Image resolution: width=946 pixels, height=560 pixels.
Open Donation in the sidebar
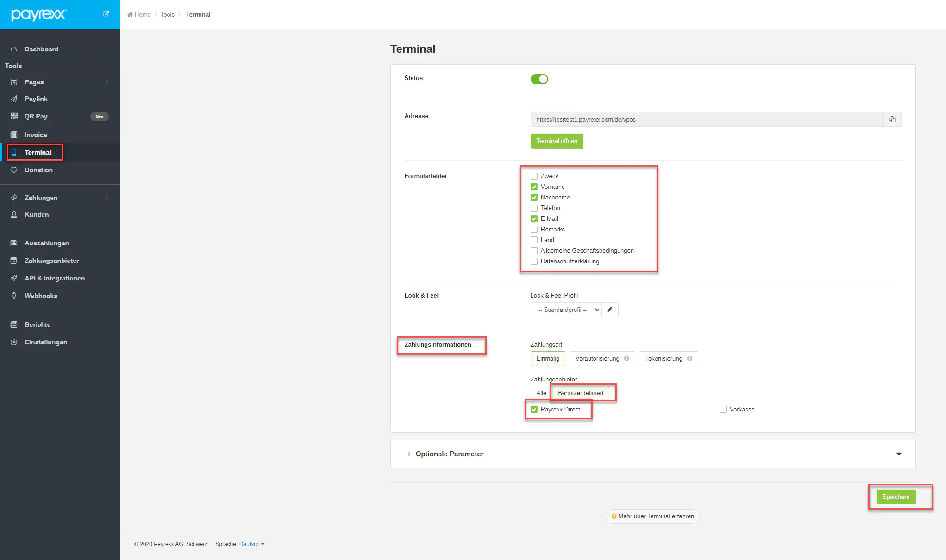[x=38, y=170]
